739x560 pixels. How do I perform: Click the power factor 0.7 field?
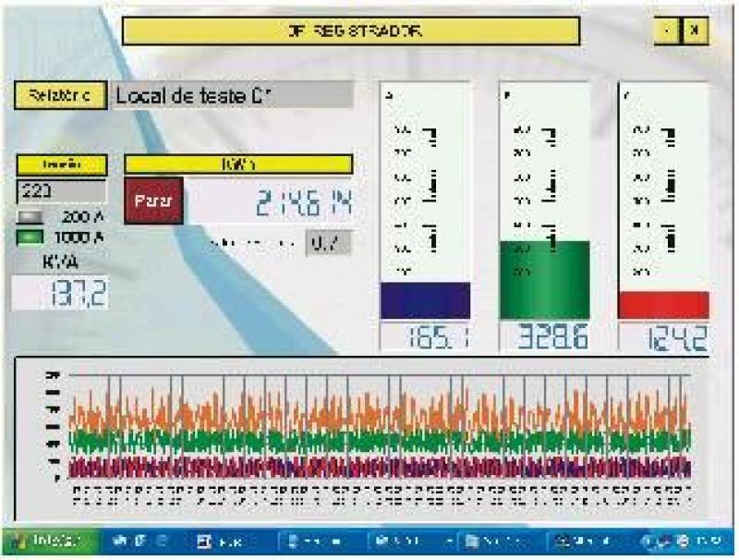[329, 243]
